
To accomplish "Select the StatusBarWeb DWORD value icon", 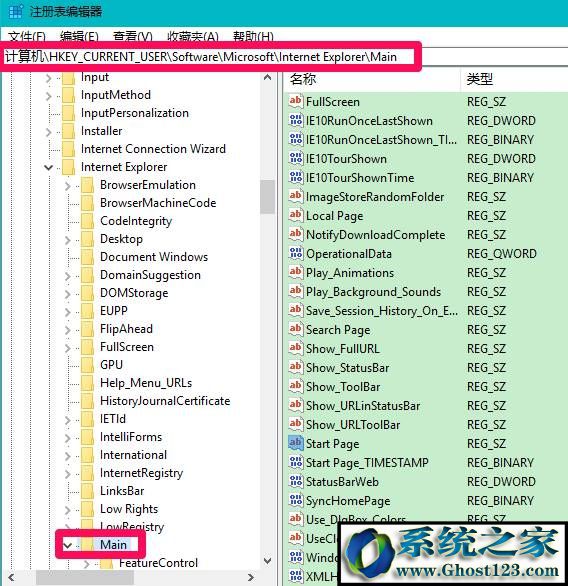I will (295, 481).
